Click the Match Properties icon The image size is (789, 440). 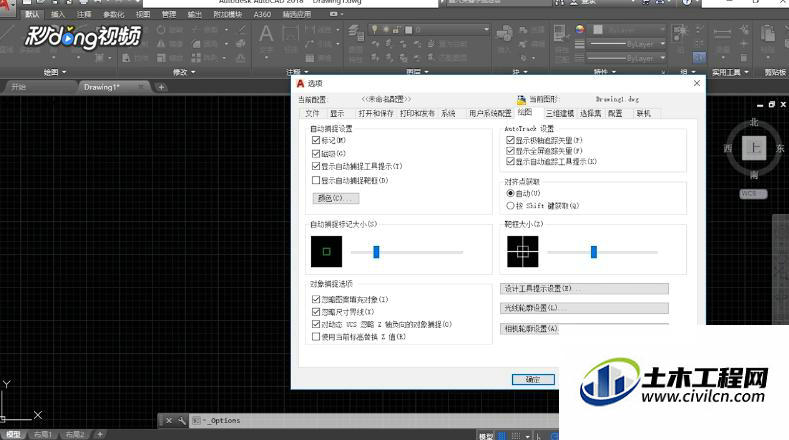pos(559,33)
